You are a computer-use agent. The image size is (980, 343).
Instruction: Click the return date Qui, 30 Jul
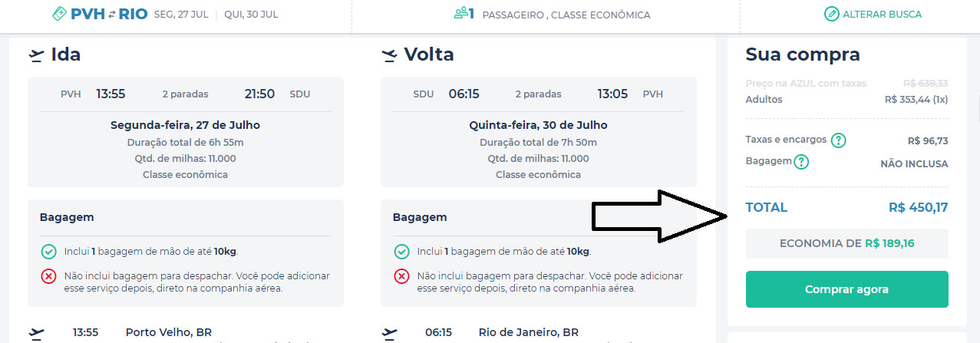click(x=251, y=15)
